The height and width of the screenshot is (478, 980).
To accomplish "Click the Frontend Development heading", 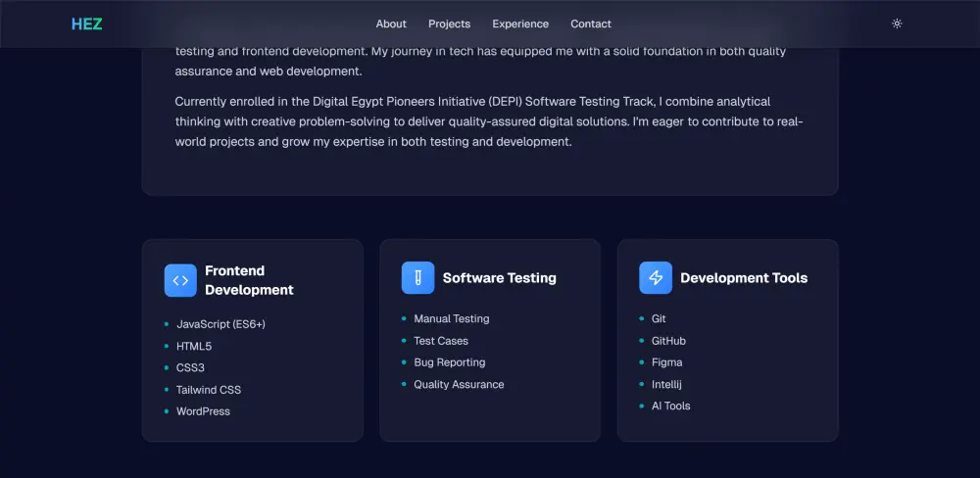I will click(249, 280).
